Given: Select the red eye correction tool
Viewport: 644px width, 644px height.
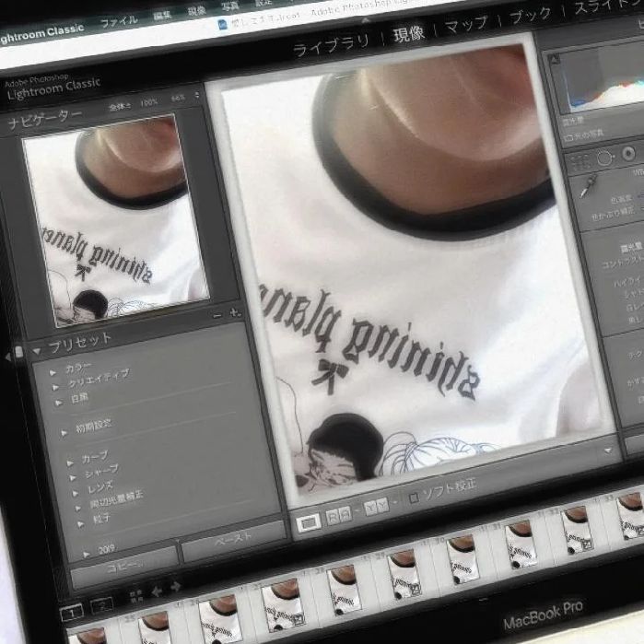Looking at the screenshot, I should pos(628,154).
